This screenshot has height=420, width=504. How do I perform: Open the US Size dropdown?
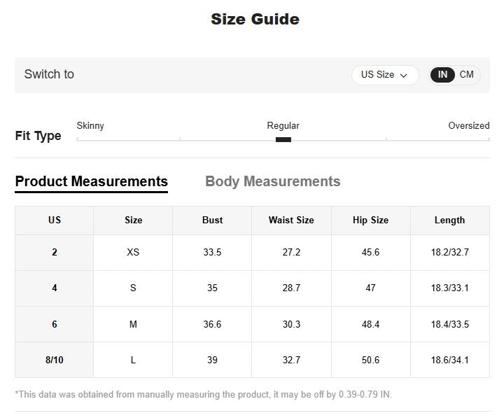(x=384, y=75)
